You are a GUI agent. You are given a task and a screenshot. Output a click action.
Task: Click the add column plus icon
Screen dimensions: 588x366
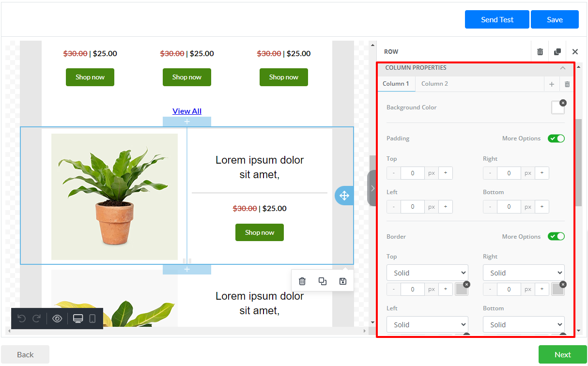[552, 84]
